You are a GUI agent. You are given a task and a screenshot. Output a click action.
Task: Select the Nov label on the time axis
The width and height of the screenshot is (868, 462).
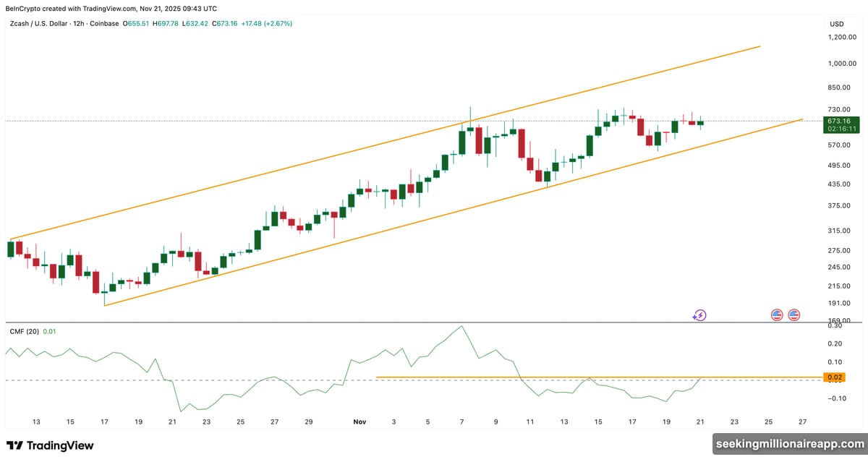(359, 422)
